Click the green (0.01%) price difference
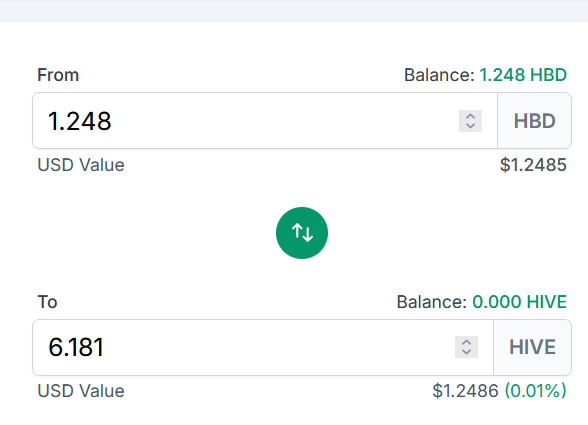Viewport: 588px width, 425px height. 536,391
